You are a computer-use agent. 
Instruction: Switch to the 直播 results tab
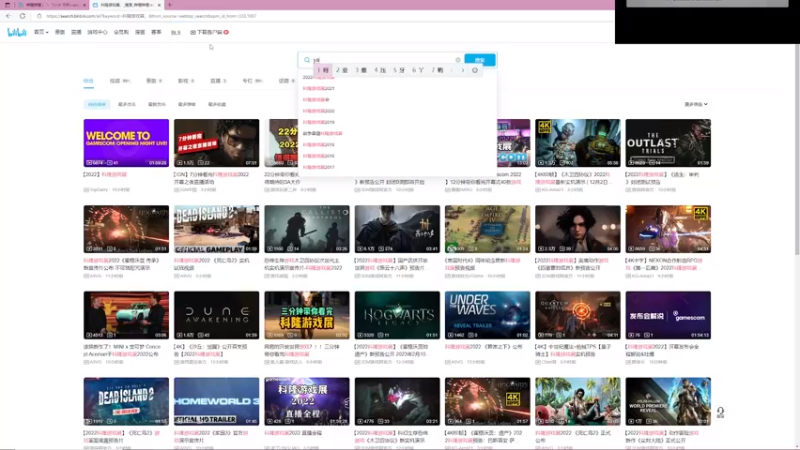coord(218,81)
